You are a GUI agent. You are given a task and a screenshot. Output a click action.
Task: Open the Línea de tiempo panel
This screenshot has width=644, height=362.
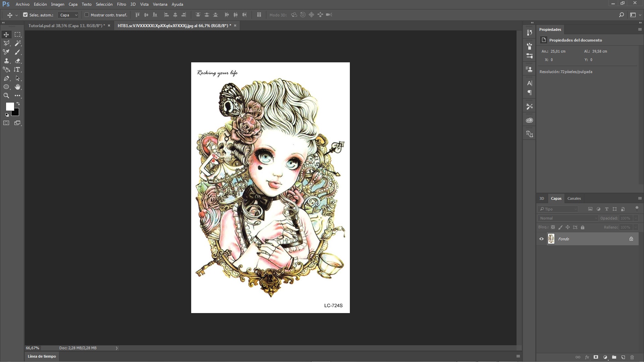point(42,356)
